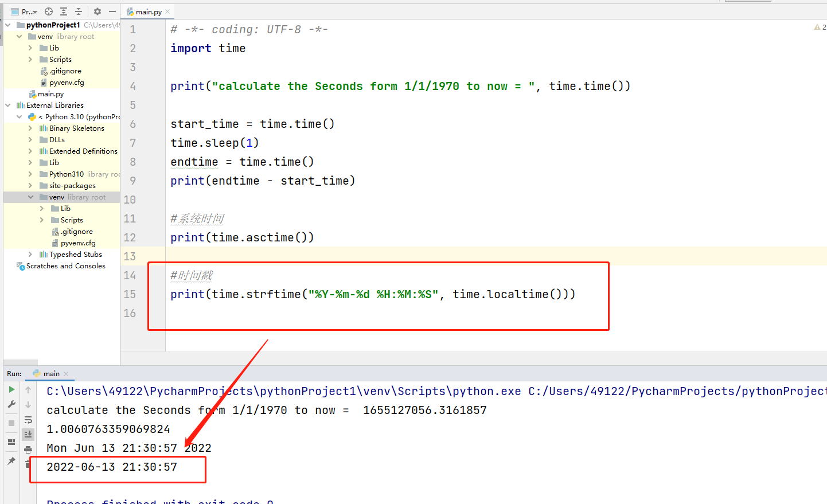This screenshot has height=504, width=827.
Task: Click console output '2022-06-13 21:30:57'
Action: 112,467
